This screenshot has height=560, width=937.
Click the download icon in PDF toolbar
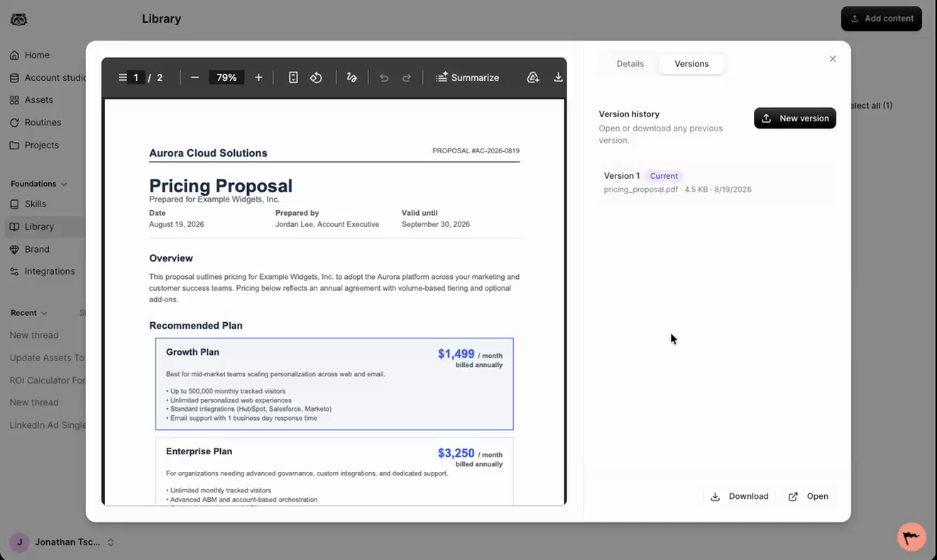559,77
